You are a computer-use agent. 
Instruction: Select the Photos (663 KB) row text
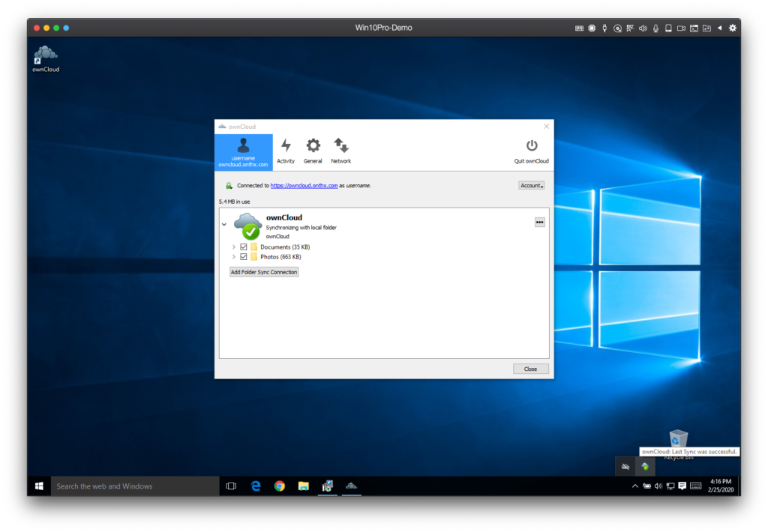click(280, 257)
